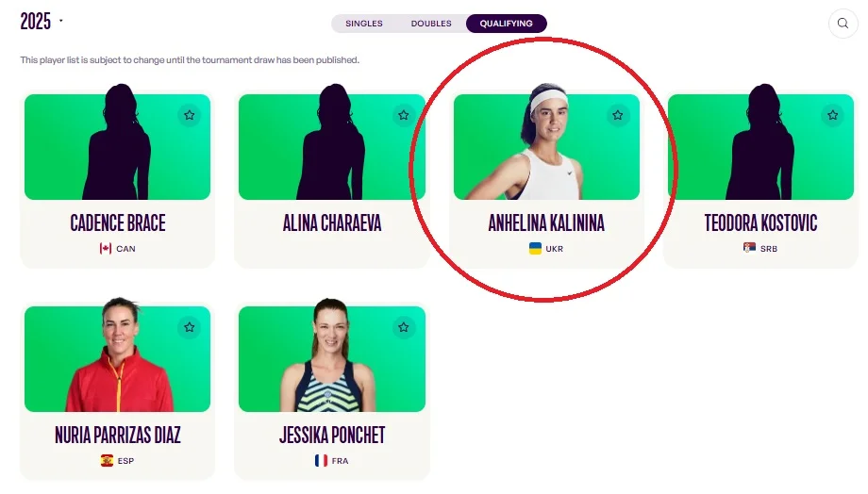This screenshot has width=868, height=494.
Task: Click the Alina Charaeva name link
Action: [332, 222]
